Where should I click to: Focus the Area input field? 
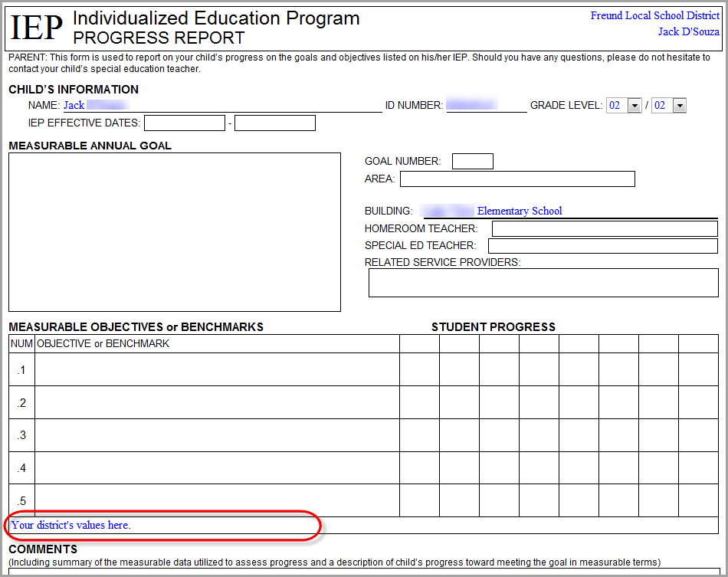point(517,179)
